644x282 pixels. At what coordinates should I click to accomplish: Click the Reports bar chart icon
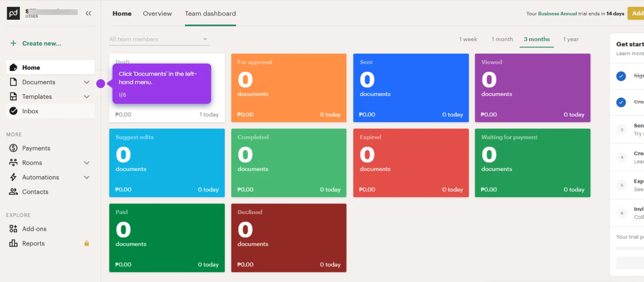coord(13,243)
